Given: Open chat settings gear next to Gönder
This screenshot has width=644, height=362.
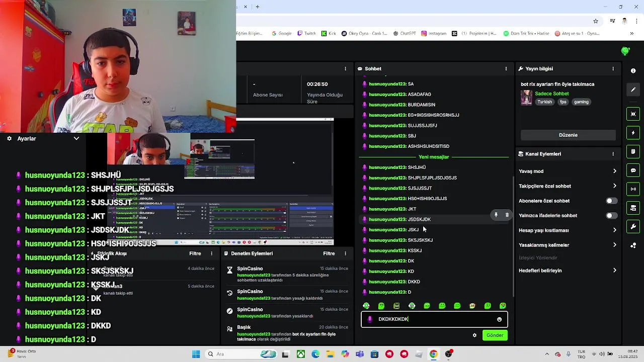Looking at the screenshot, I should point(474,335).
